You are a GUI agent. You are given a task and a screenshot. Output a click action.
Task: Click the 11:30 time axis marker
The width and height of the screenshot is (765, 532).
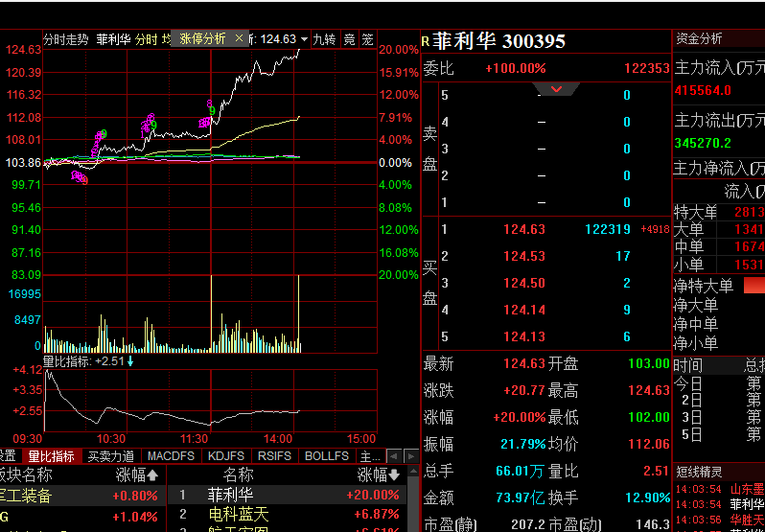196,438
